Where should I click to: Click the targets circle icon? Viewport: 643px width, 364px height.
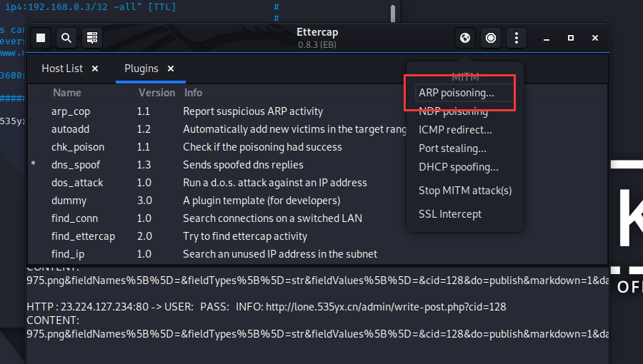click(x=491, y=38)
